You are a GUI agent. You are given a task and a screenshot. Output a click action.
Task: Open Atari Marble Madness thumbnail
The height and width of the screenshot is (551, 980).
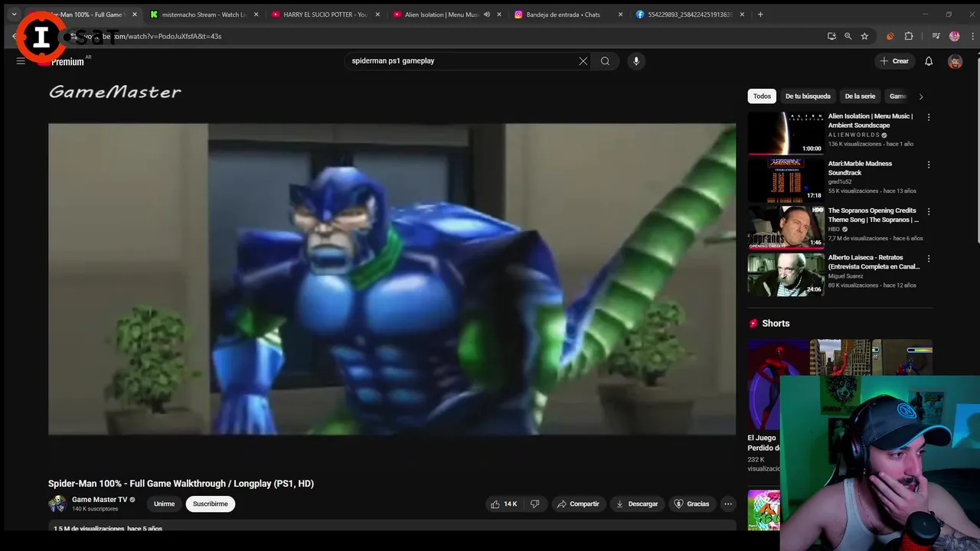pos(786,180)
